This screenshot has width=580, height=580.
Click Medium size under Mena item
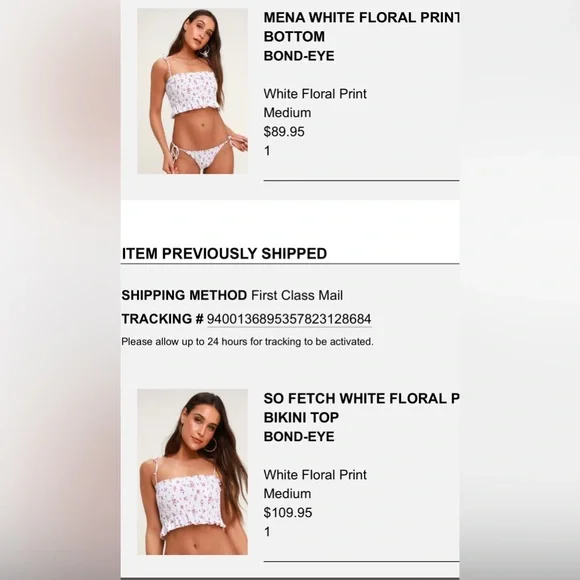point(287,113)
